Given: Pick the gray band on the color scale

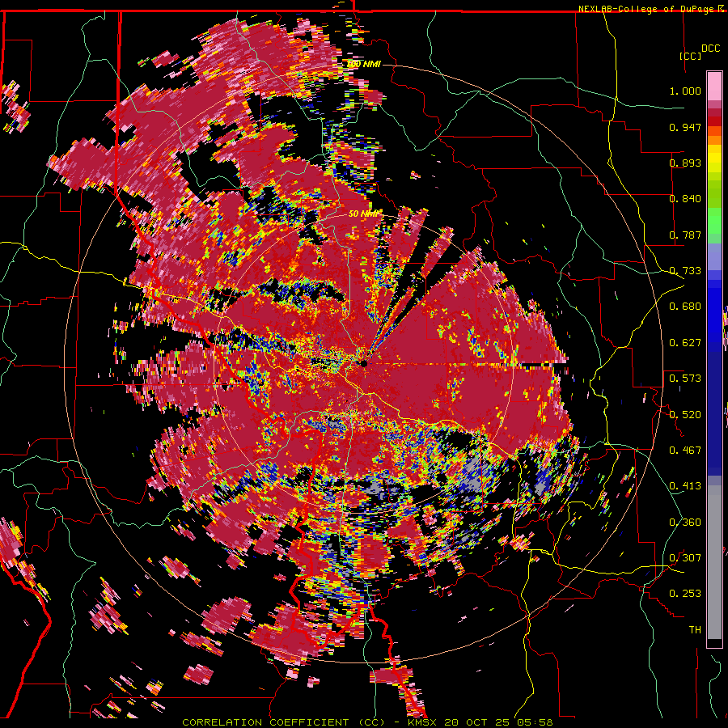Looking at the screenshot, I should [x=714, y=564].
